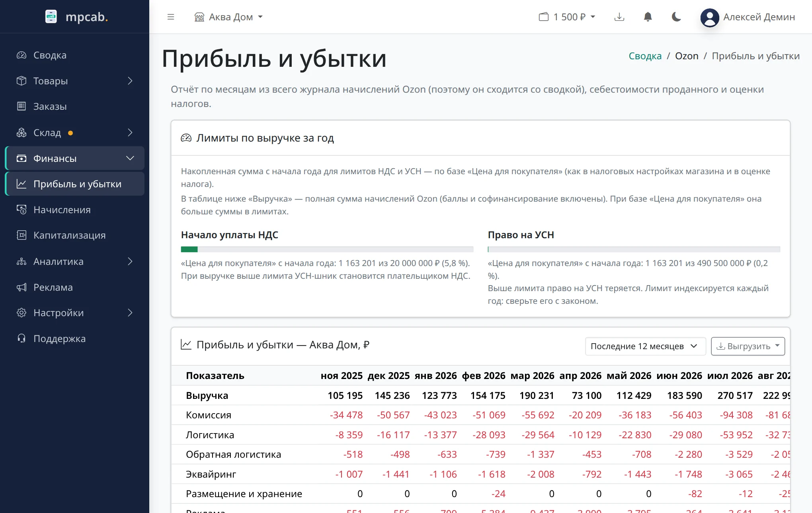Click Выручка value 270 517 for июл 2026
This screenshot has width=812, height=513.
point(735,395)
